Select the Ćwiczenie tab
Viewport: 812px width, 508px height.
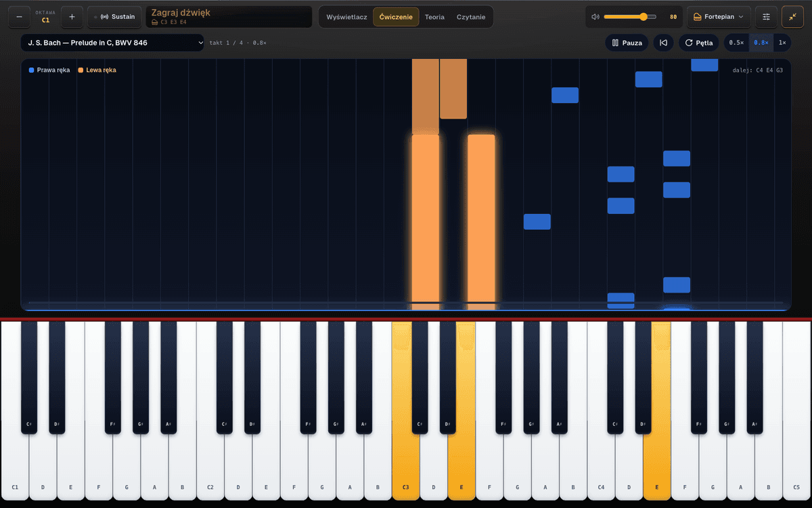396,17
